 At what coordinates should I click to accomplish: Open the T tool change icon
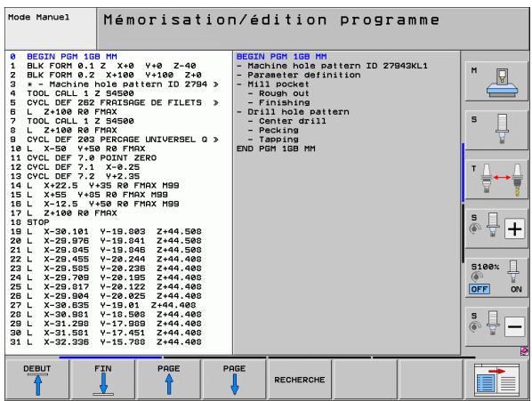click(x=496, y=180)
